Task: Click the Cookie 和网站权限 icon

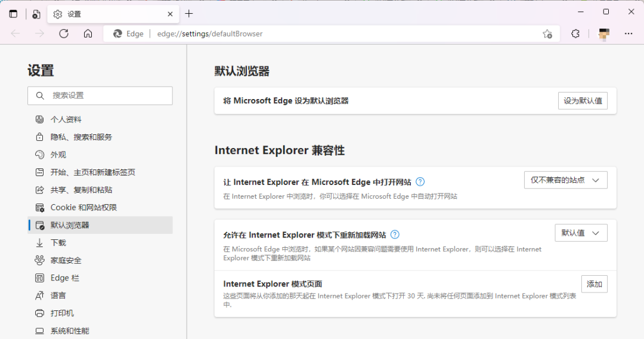Action: pos(39,208)
